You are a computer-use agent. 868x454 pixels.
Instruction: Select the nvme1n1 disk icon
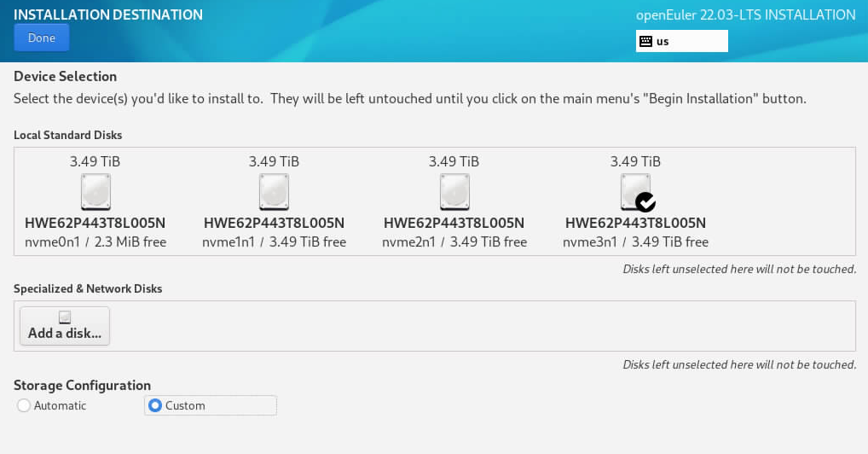274,192
